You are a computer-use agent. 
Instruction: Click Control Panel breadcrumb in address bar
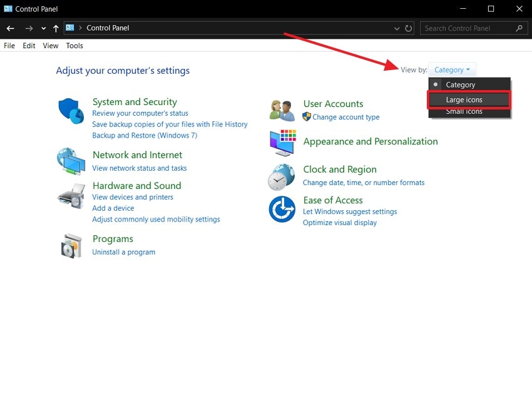(108, 28)
